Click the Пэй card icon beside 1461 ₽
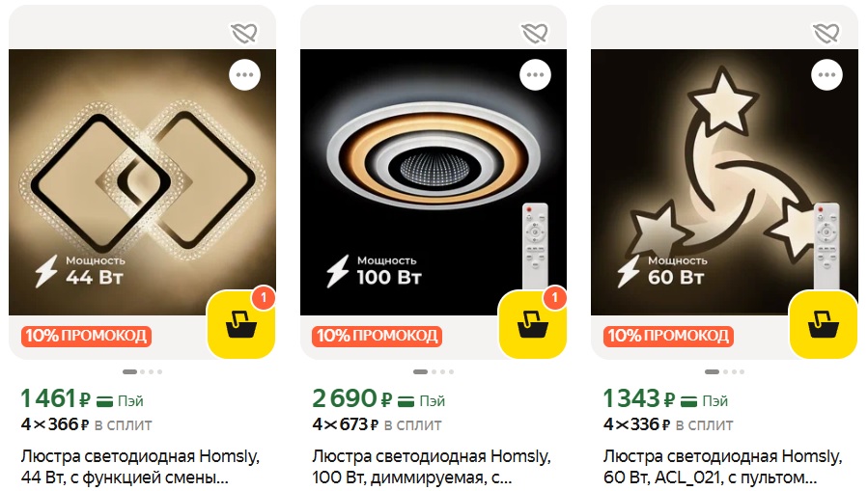 [104, 401]
